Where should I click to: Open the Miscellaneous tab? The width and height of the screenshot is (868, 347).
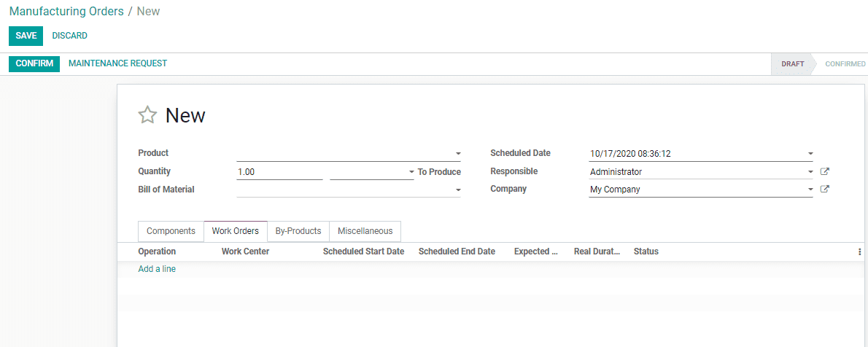(365, 231)
